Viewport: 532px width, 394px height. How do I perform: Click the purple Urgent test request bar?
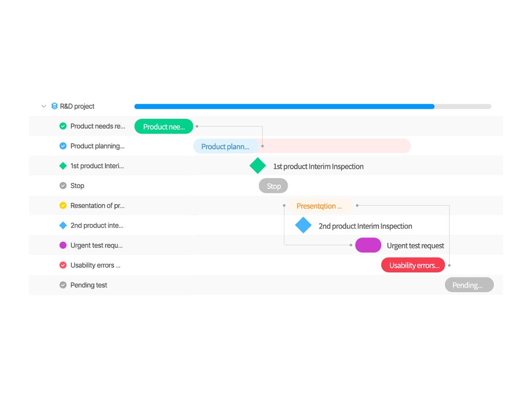pos(368,245)
